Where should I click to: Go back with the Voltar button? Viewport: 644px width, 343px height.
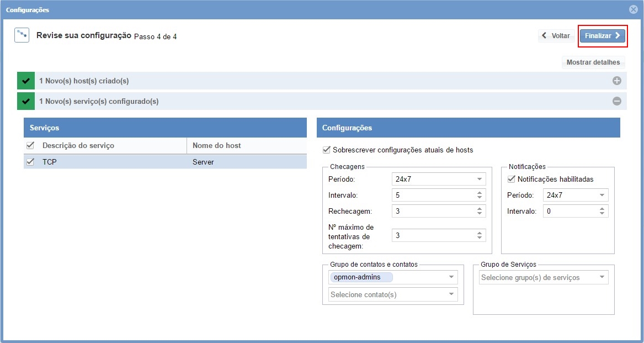(x=556, y=35)
